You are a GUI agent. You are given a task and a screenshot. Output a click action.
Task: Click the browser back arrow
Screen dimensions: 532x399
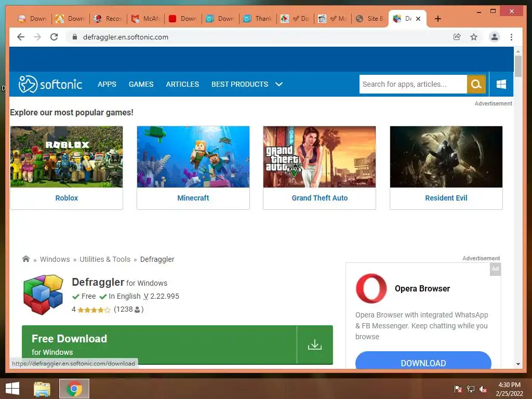coord(21,37)
